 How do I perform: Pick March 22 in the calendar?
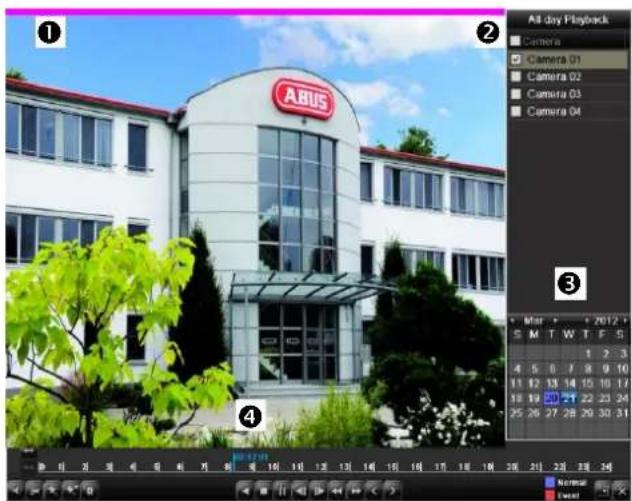pos(587,398)
